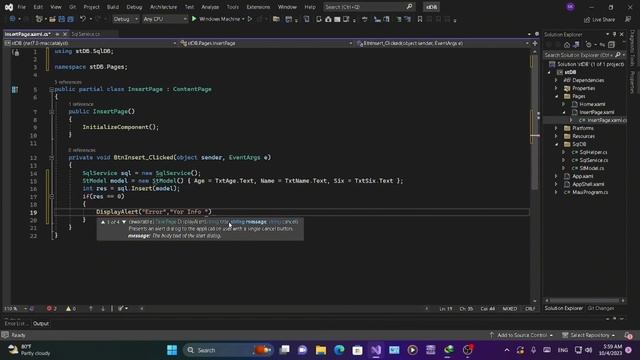Open the Any CPU platform dropdown
640x360 pixels.
pos(164,19)
